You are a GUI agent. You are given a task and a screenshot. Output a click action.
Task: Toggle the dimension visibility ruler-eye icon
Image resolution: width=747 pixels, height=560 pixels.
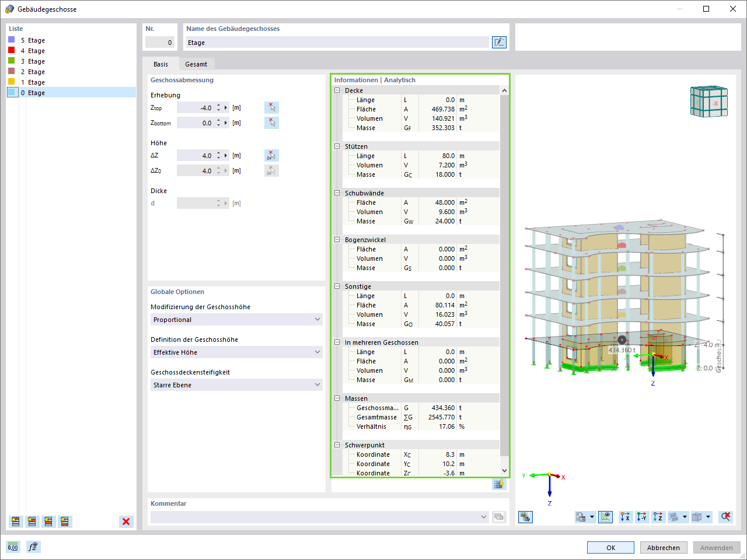coord(605,517)
